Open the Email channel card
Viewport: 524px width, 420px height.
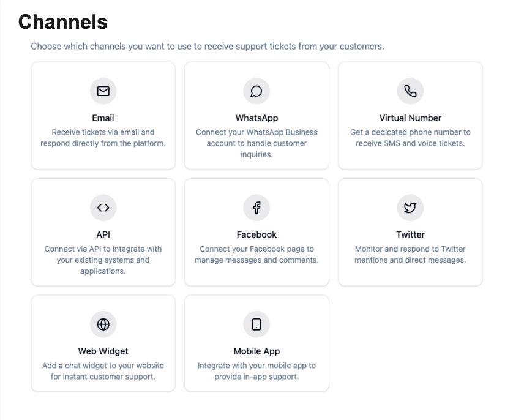point(103,115)
